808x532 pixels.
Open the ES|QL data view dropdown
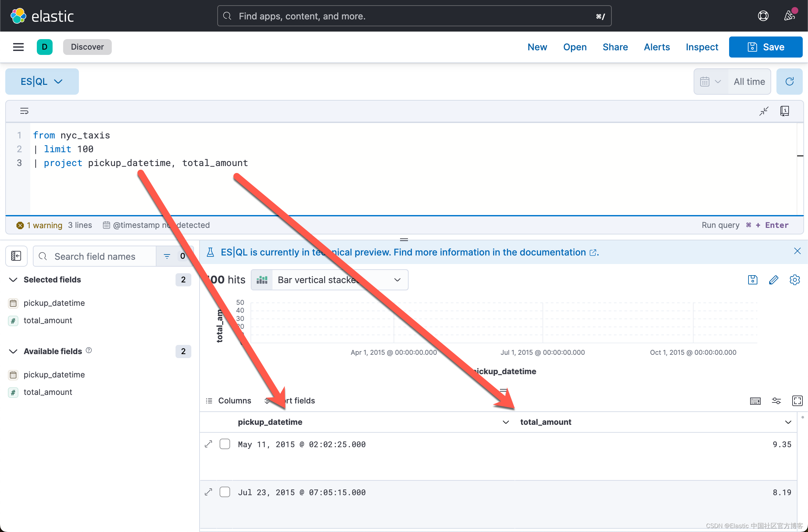42,82
